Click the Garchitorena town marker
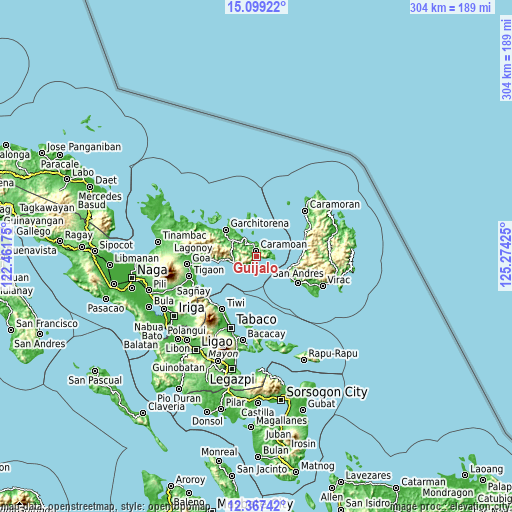Viewport: 512px width, 512px height. pos(226,230)
